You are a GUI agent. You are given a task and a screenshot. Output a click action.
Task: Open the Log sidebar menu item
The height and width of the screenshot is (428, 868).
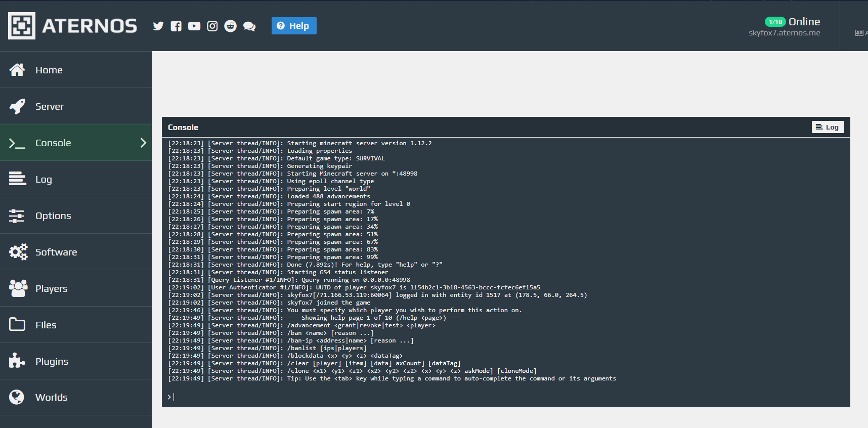76,179
